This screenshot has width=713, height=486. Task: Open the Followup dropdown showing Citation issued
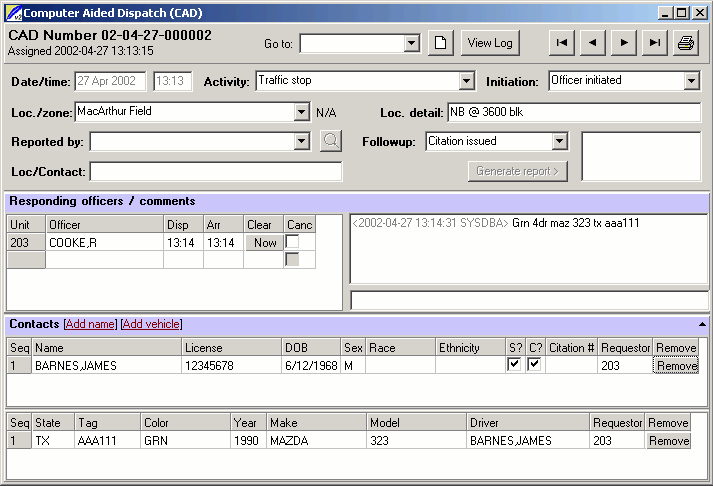coord(559,141)
